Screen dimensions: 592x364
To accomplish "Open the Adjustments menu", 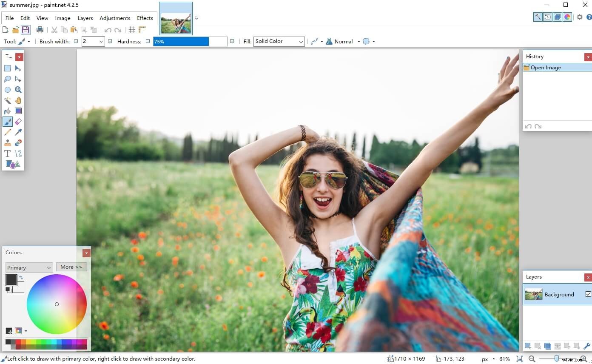I will 115,18.
